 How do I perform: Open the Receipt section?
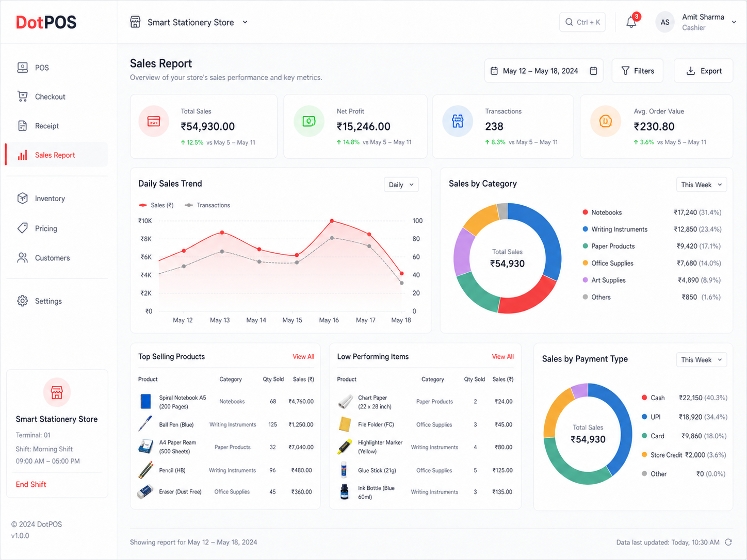click(57, 126)
